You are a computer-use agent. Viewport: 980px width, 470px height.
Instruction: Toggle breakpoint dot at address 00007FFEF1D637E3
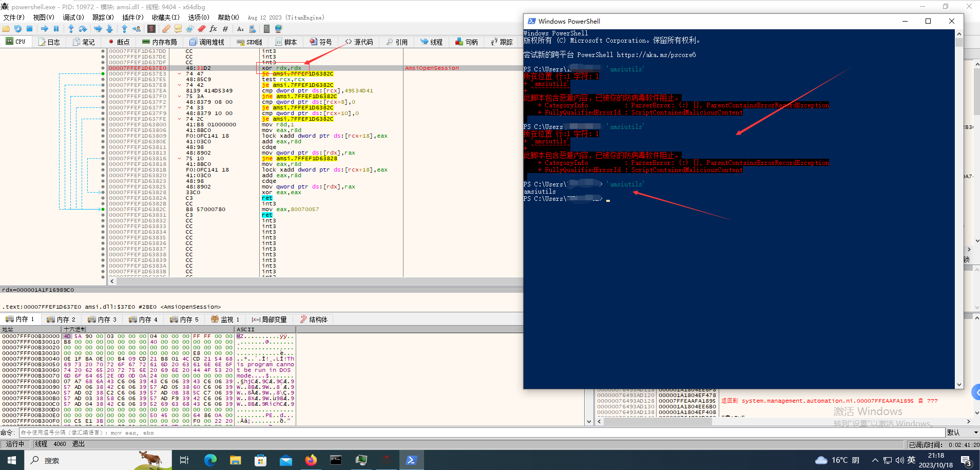click(103, 74)
